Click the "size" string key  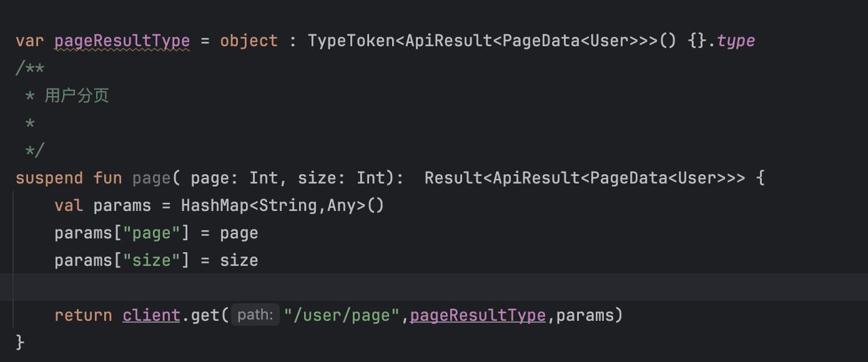152,260
